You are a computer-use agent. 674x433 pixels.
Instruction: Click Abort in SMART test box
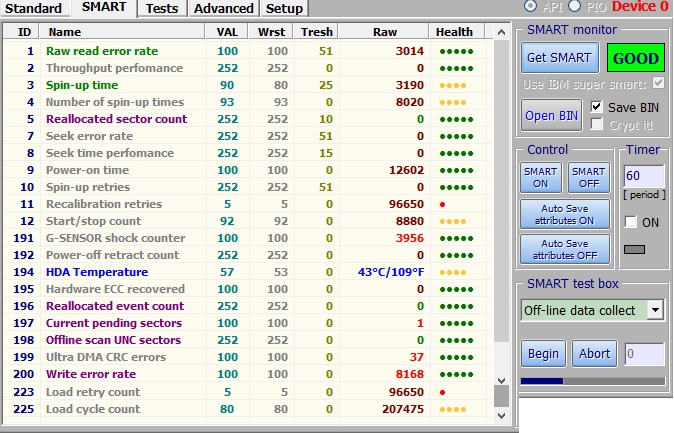coord(594,353)
